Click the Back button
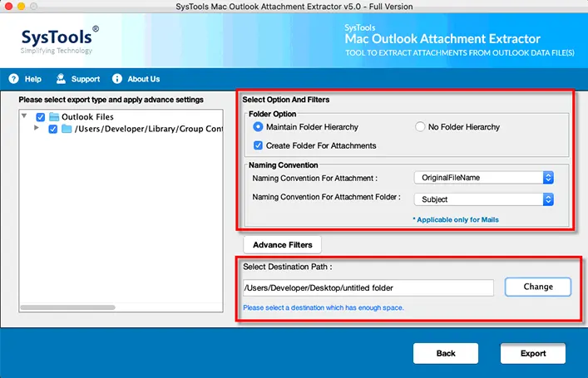Screen dimensions: 588x378 [x=446, y=353]
